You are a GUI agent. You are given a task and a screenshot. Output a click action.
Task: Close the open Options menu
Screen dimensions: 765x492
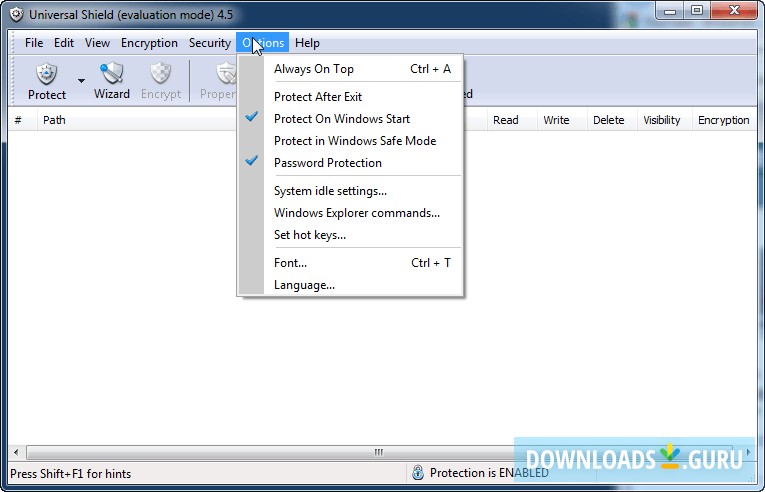(263, 43)
